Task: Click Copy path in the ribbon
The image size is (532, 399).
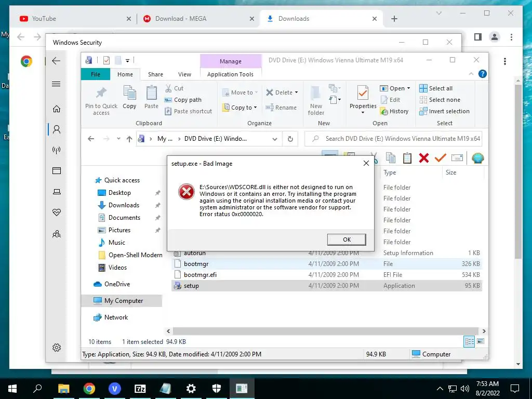Action: tap(183, 100)
